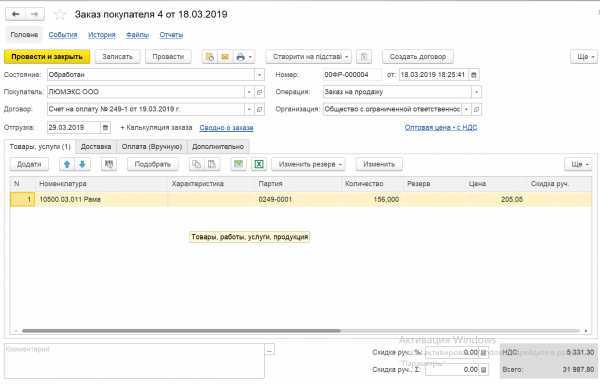Viewport: 600px width, 384px height.
Task: Click the Количество cell 156,000
Action: click(372, 200)
